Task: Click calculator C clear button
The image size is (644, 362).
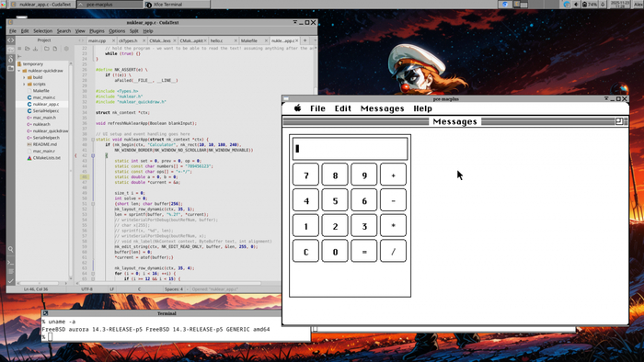Action: tap(305, 252)
